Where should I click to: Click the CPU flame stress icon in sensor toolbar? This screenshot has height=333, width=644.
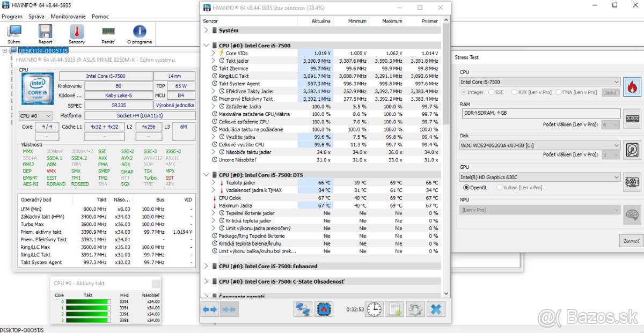324,309
